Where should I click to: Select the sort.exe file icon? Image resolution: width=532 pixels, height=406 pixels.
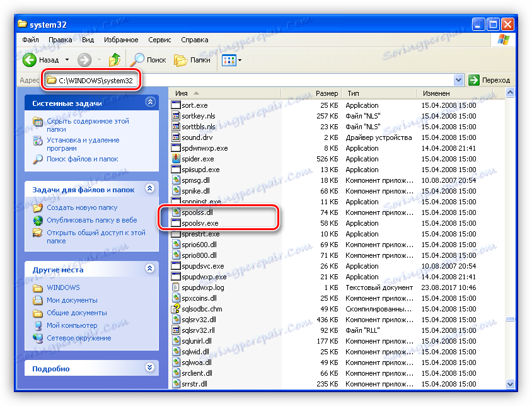click(x=176, y=105)
